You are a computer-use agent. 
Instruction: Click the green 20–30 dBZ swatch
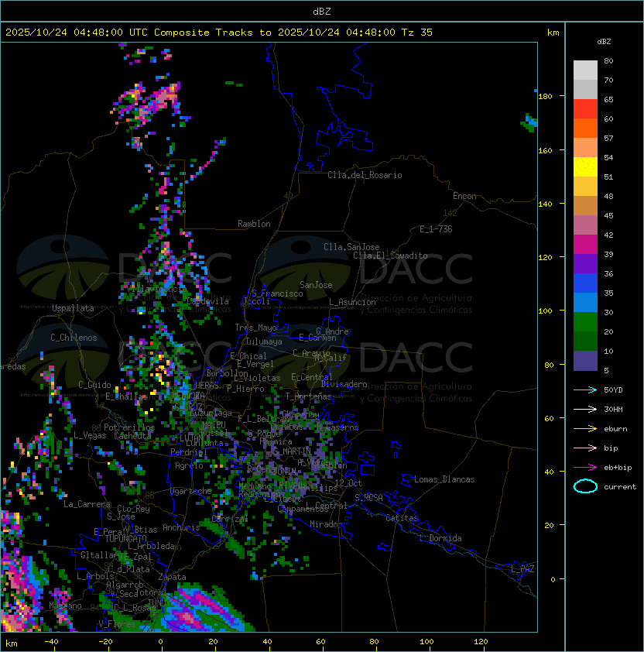pyautogui.click(x=585, y=322)
